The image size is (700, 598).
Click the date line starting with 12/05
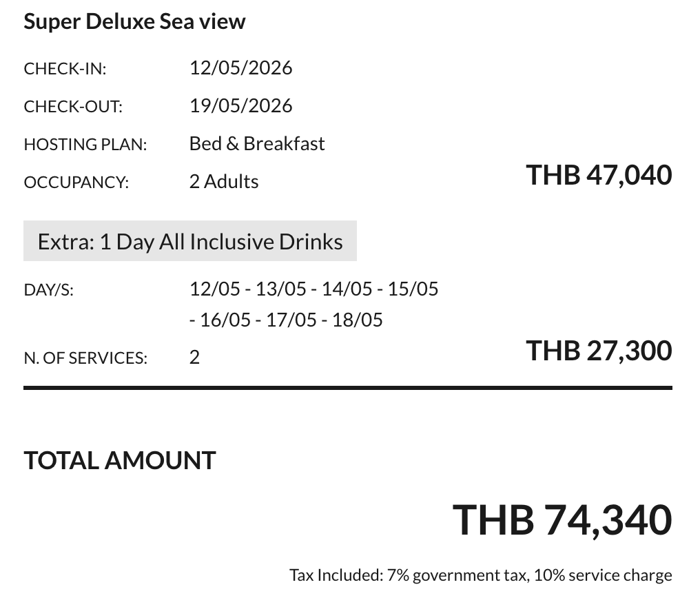coord(313,288)
